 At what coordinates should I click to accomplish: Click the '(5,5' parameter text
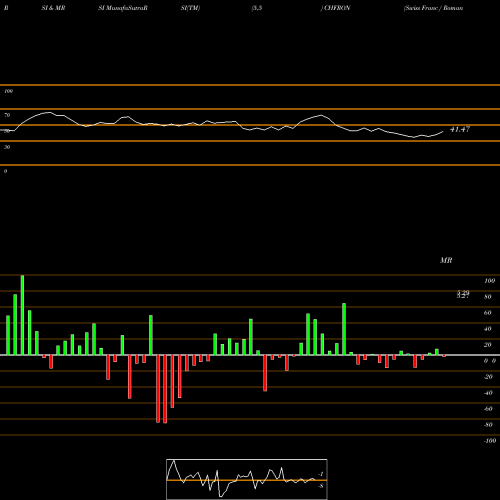[257, 8]
